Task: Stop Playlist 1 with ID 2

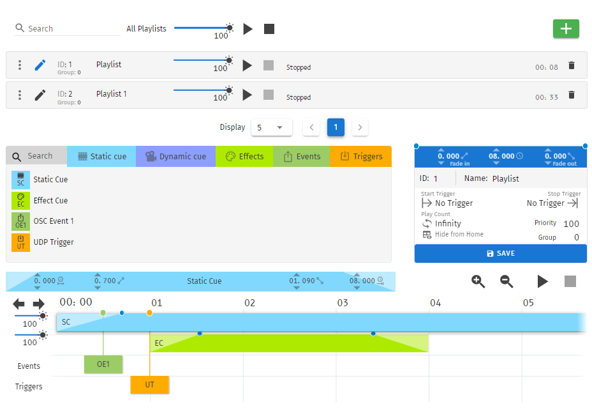Action: coord(268,95)
